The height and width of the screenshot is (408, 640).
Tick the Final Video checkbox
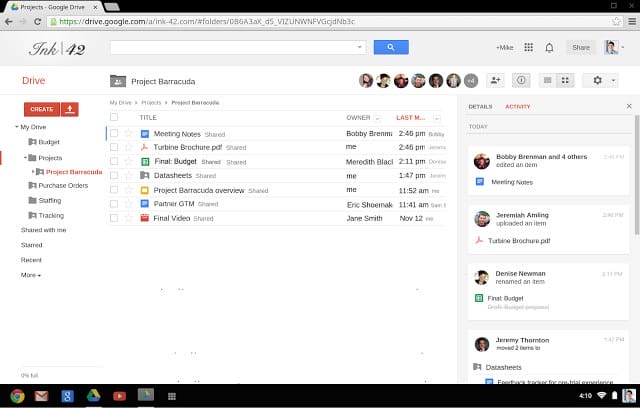[x=114, y=218]
